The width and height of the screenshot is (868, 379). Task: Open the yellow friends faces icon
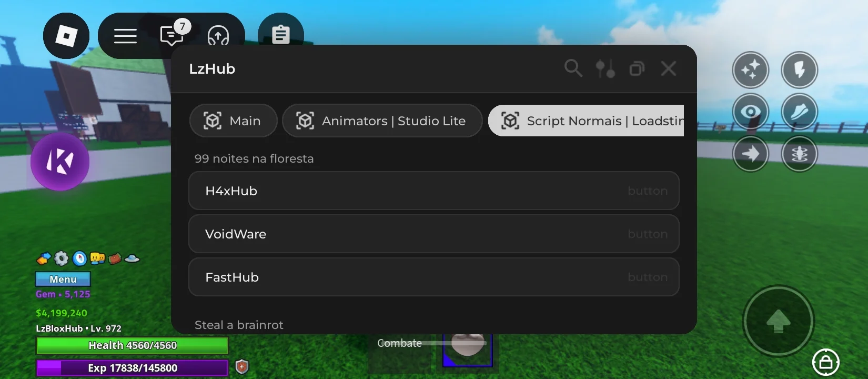(97, 258)
